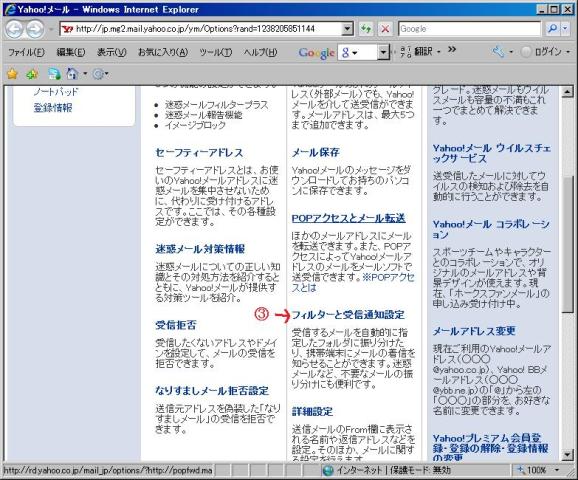This screenshot has width=578, height=480.
Task: Click the Home page icon
Action: 72,74
